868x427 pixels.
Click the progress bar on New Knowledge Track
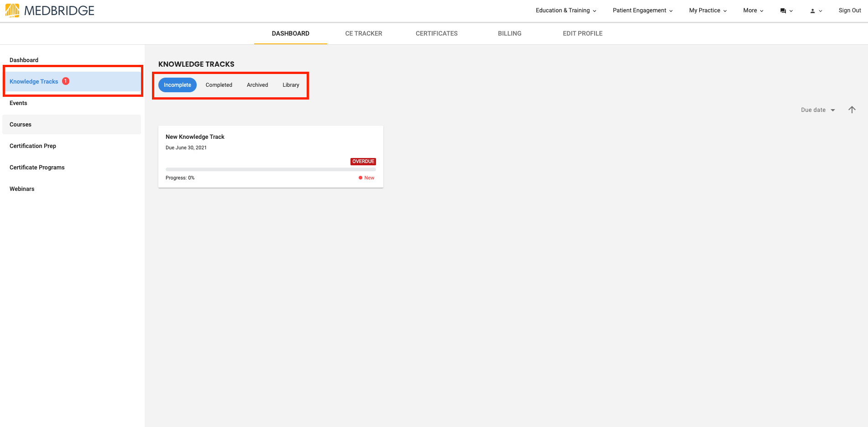271,169
